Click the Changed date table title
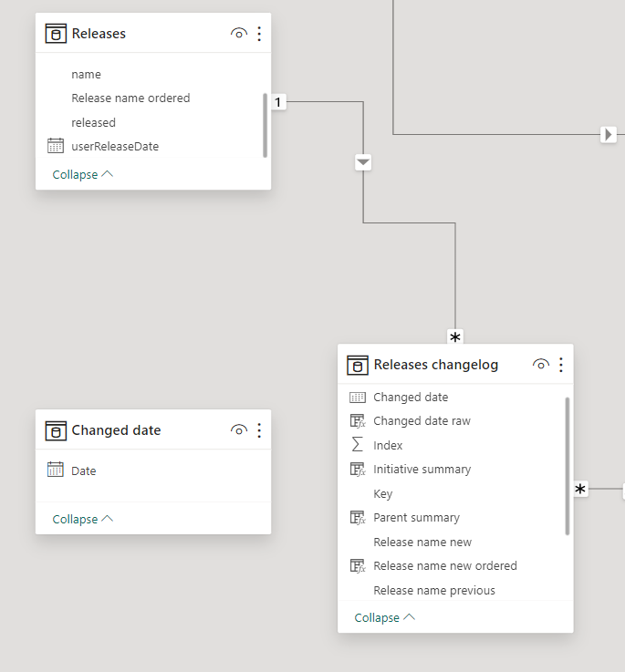 (116, 430)
